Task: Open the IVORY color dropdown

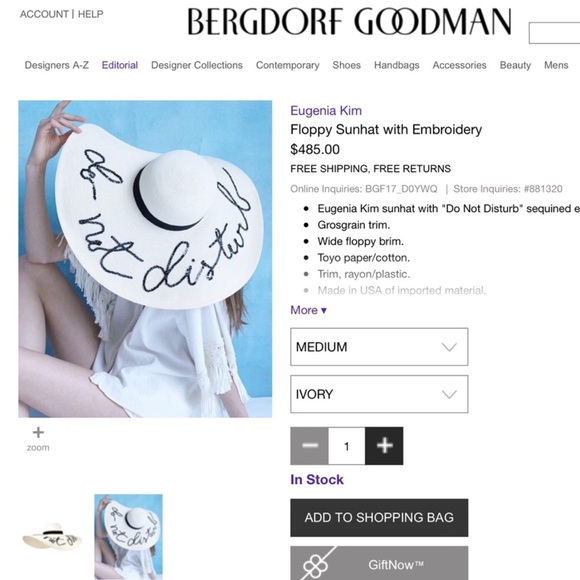Action: pos(379,394)
